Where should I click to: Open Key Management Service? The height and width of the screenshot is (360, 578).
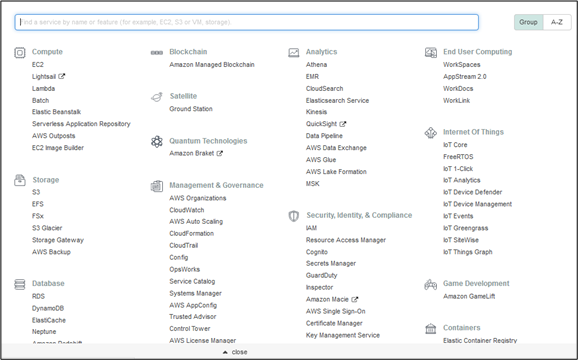(343, 335)
